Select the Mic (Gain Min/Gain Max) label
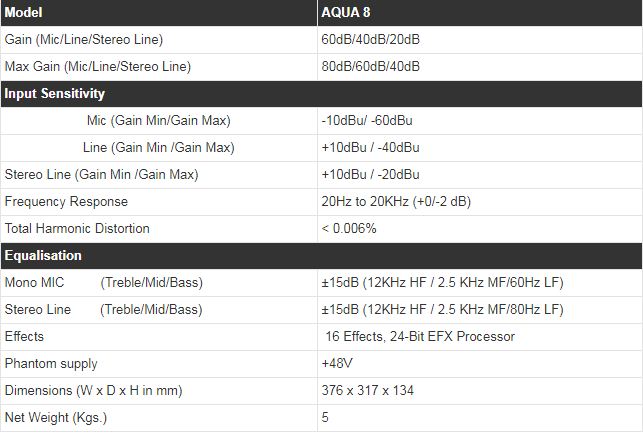The image size is (643, 433). [x=159, y=121]
